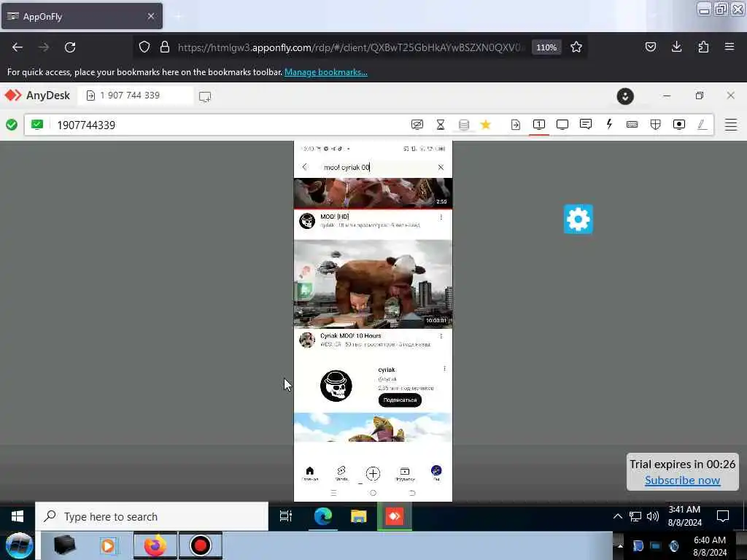Open remote volume speaker icon
The height and width of the screenshot is (560, 747).
tap(653, 516)
